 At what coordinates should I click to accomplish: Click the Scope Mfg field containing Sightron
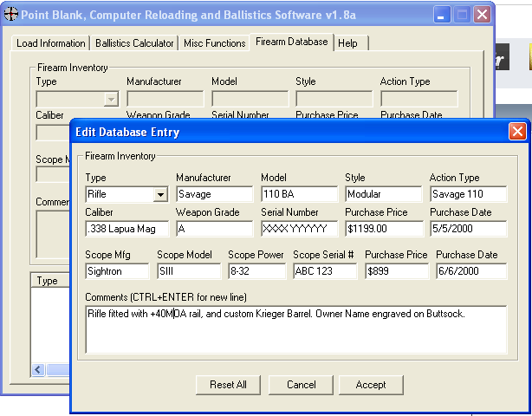[x=117, y=271]
